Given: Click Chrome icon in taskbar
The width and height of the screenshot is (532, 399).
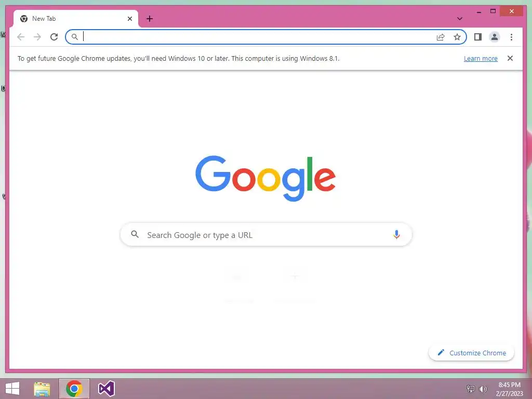Looking at the screenshot, I should 74,389.
